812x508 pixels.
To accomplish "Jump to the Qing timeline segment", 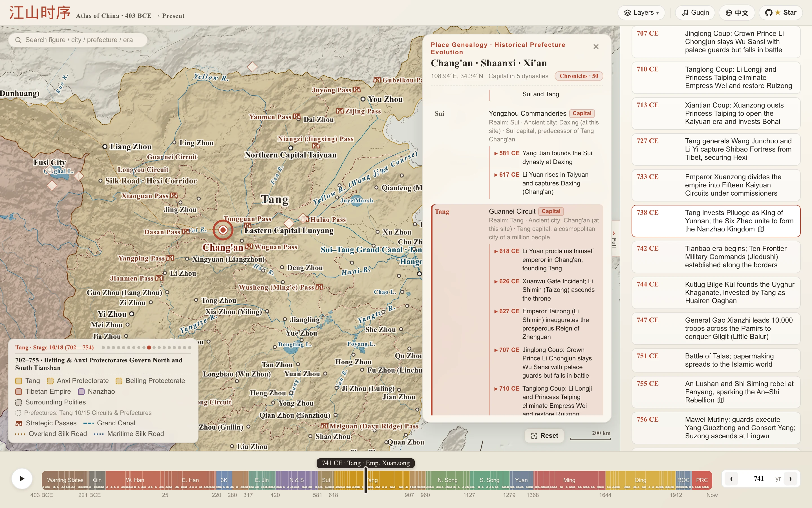I will 640,480.
